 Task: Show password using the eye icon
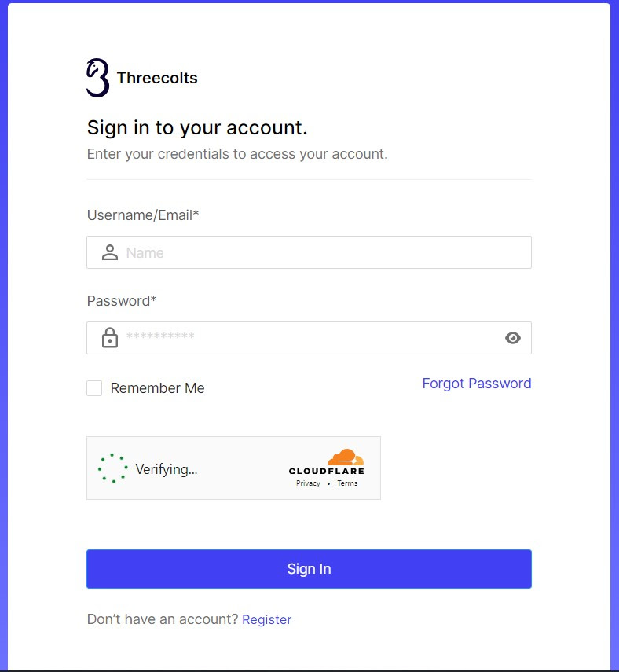point(512,338)
